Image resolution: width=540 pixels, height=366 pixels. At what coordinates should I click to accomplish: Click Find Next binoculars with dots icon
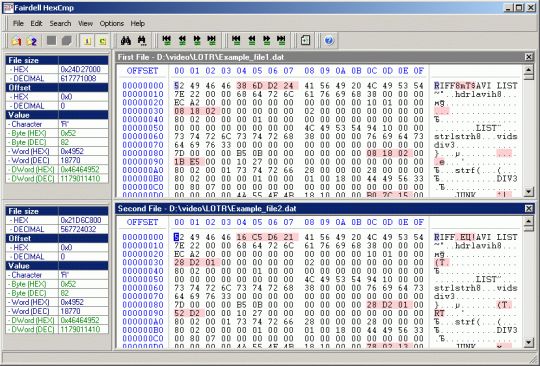tap(142, 41)
